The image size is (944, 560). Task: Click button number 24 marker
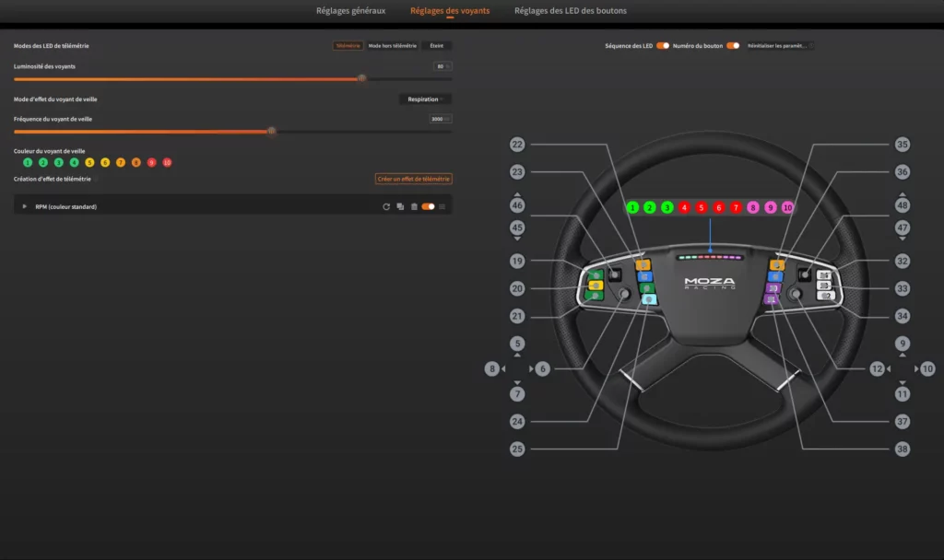point(517,422)
